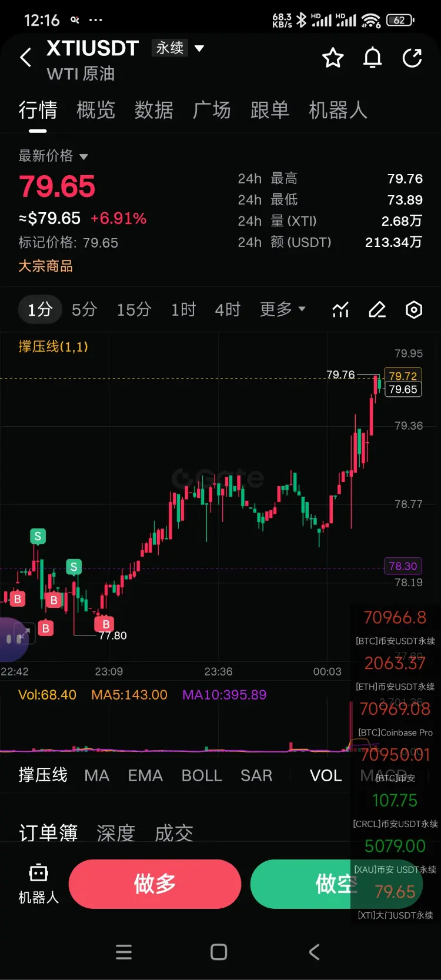Expand the 永续 contract type dropdown
Image resolution: width=441 pixels, height=980 pixels.
pyautogui.click(x=178, y=48)
